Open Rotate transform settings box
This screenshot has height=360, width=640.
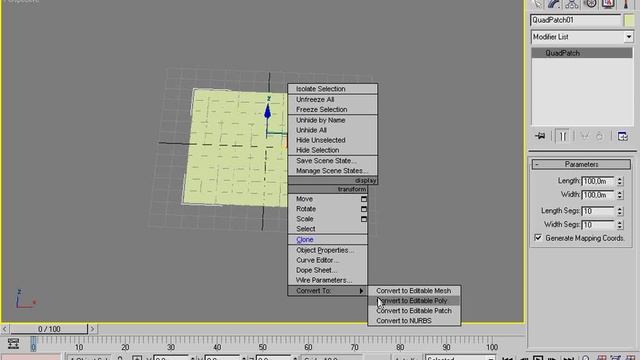click(x=363, y=209)
